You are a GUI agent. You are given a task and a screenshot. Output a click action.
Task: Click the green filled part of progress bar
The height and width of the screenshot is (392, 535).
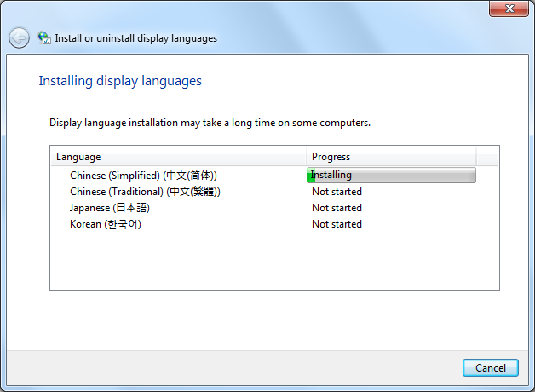[x=311, y=175]
